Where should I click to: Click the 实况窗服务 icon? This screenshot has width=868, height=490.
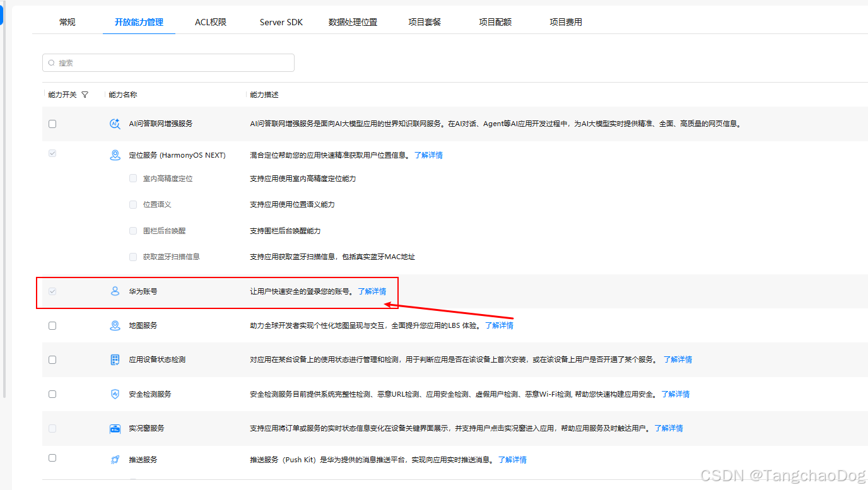115,428
